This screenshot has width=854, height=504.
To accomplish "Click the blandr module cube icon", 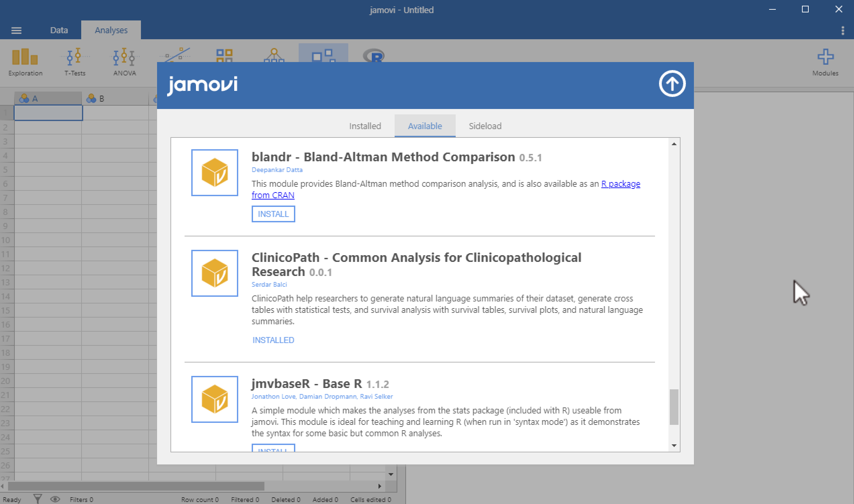I will click(x=214, y=173).
